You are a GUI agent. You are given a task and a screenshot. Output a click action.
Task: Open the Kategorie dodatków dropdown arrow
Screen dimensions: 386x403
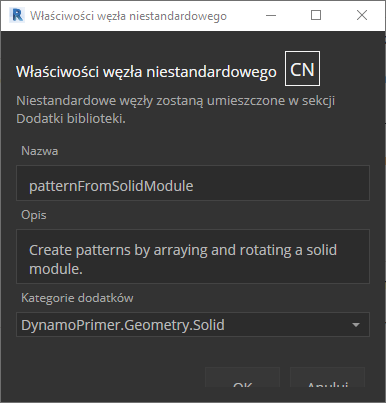356,325
